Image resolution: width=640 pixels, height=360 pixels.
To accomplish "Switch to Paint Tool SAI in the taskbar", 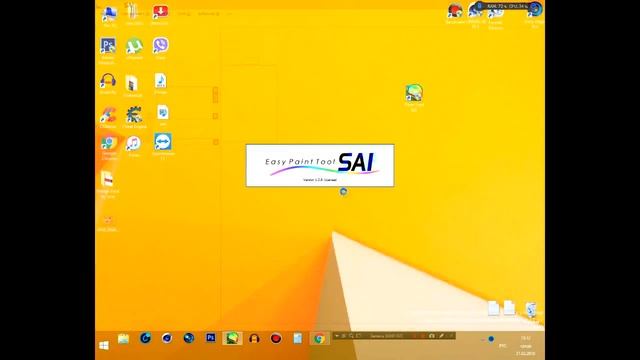I will 232,338.
